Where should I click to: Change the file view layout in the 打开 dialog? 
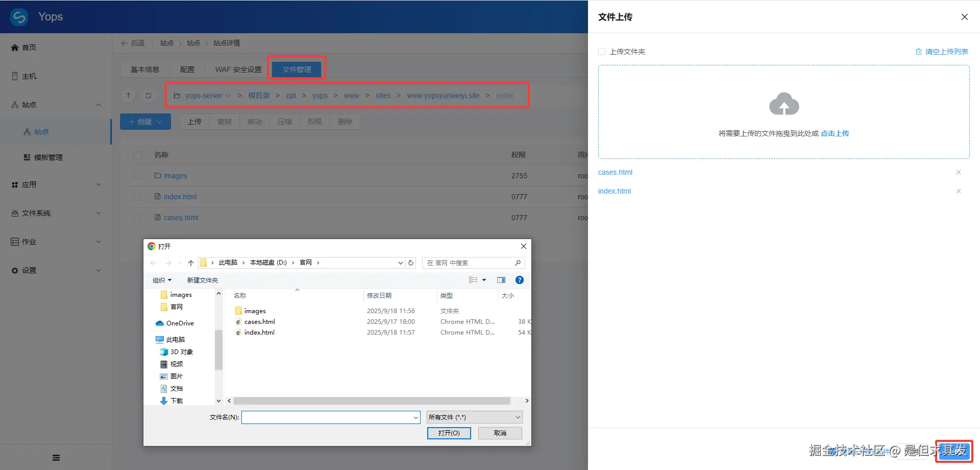(474, 280)
